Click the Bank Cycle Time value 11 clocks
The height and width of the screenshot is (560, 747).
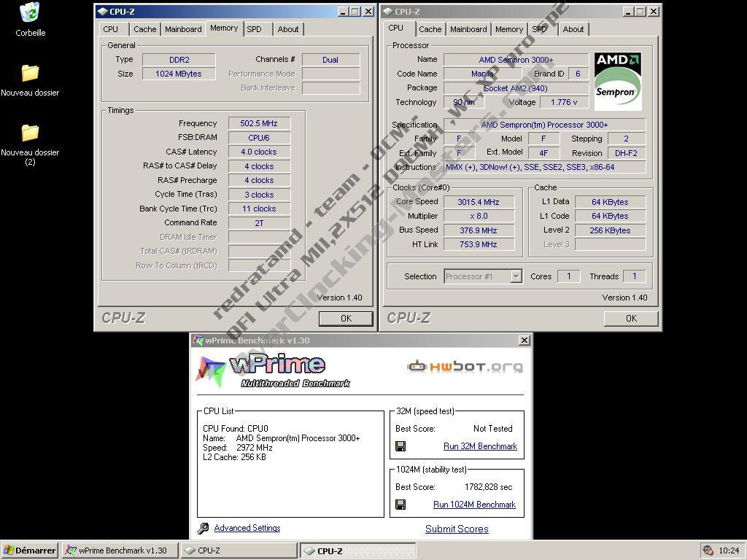point(259,209)
